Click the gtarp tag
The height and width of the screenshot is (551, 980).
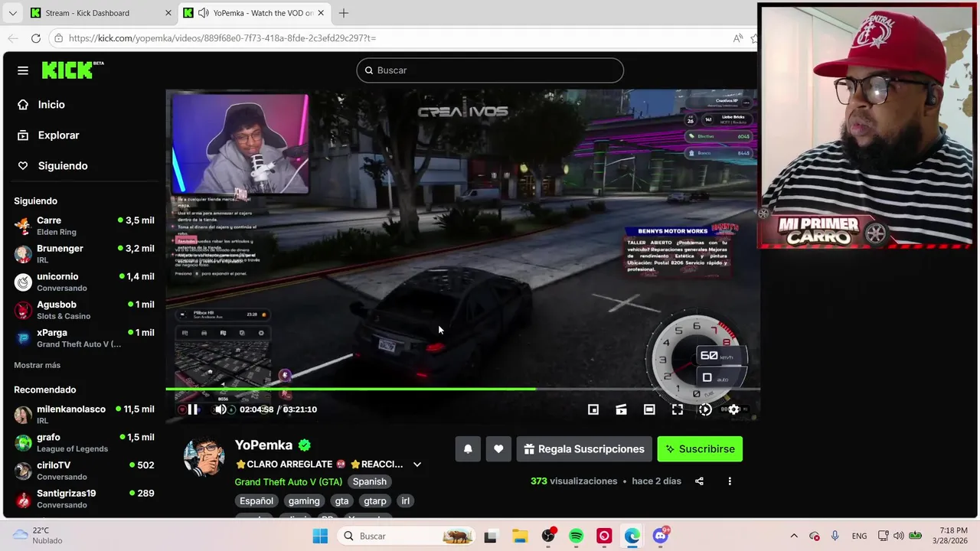pos(375,500)
